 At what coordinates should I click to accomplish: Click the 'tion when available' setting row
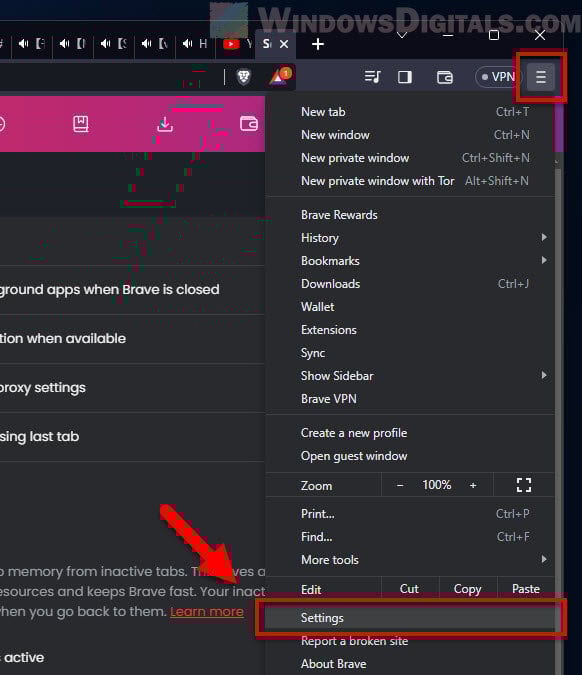[132, 339]
